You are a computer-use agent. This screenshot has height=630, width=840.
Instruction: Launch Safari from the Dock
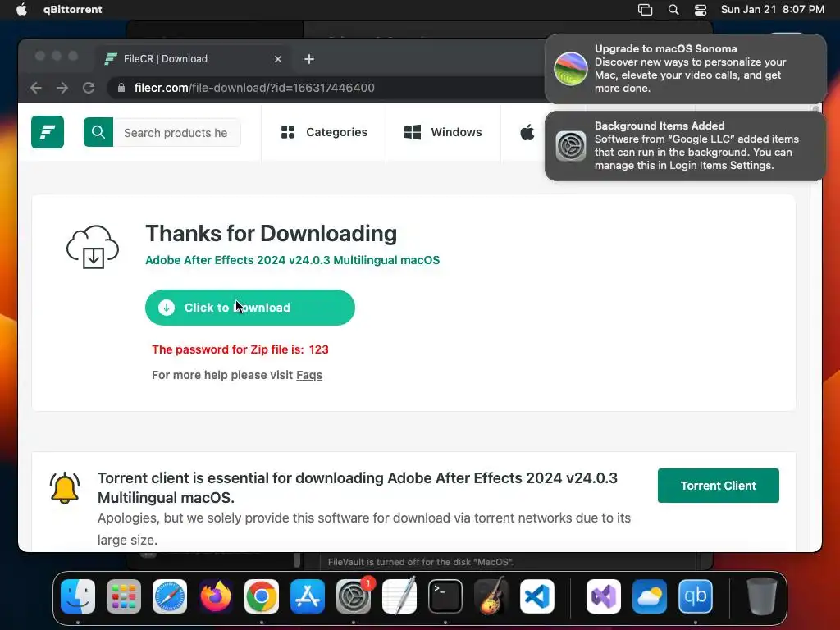click(x=170, y=596)
